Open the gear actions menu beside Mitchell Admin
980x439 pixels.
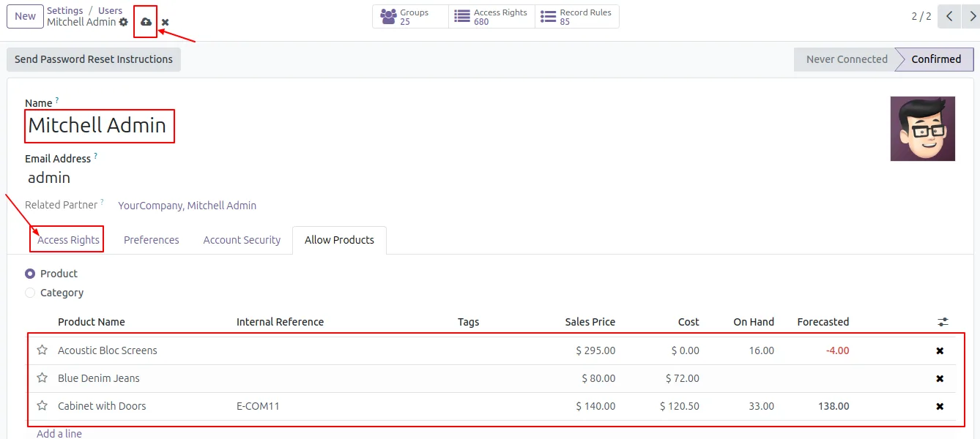(x=124, y=22)
